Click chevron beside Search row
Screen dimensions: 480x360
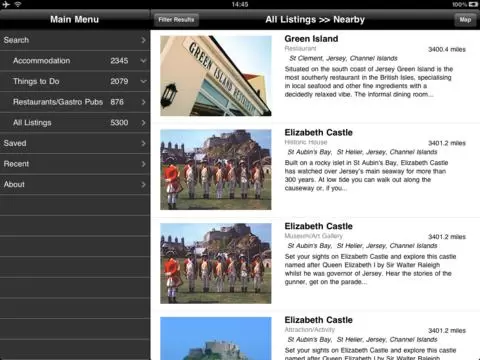coord(143,40)
